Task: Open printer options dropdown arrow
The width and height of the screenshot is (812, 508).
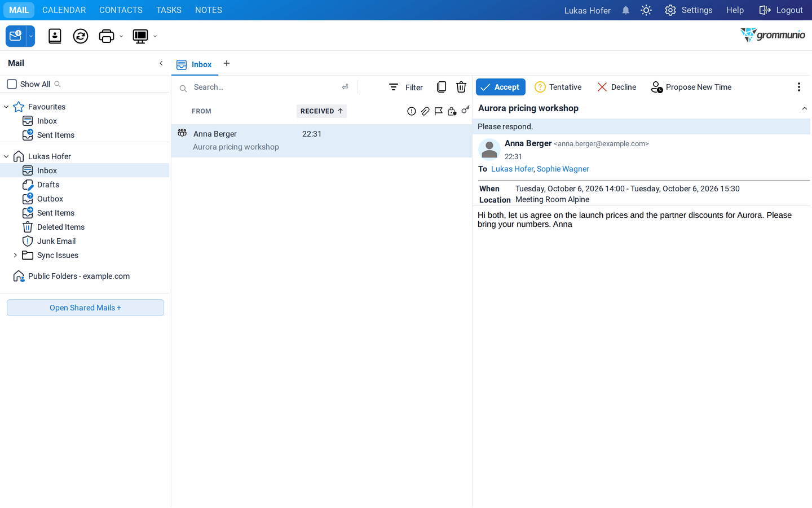Action: coord(121,37)
